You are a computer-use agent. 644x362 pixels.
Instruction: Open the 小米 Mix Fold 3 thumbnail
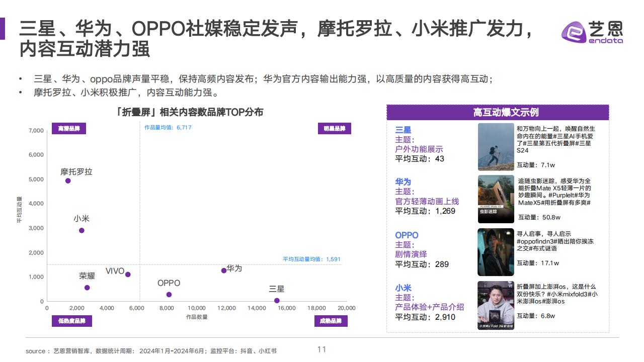(496, 305)
